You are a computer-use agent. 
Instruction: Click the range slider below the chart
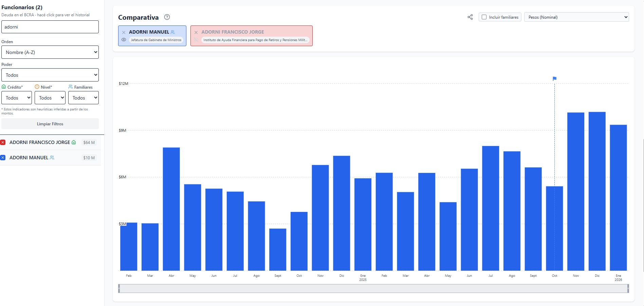[x=373, y=289]
